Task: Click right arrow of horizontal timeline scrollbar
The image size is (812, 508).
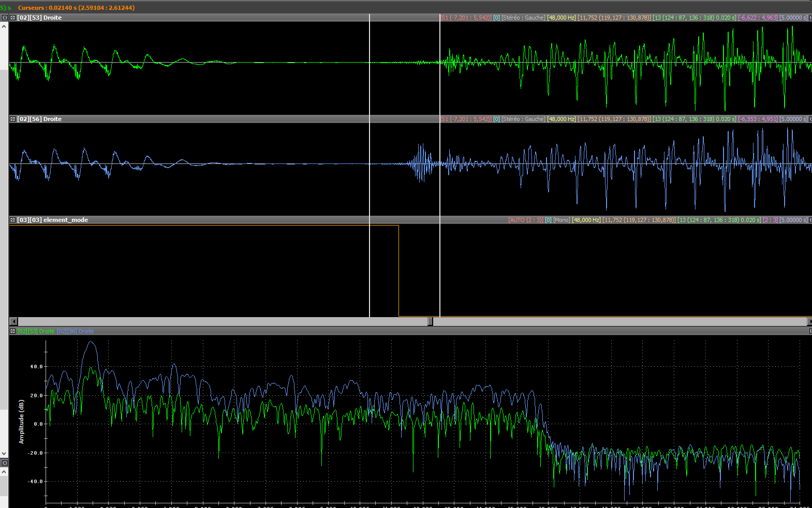Action: click(809, 321)
